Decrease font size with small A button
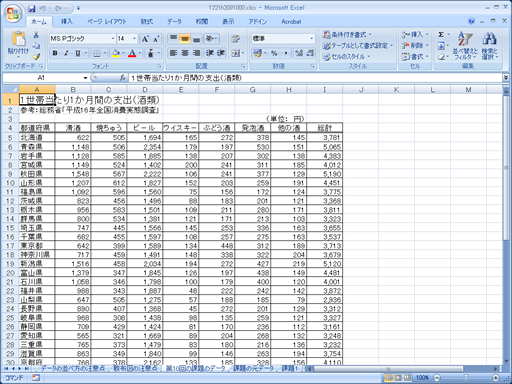 [156, 39]
